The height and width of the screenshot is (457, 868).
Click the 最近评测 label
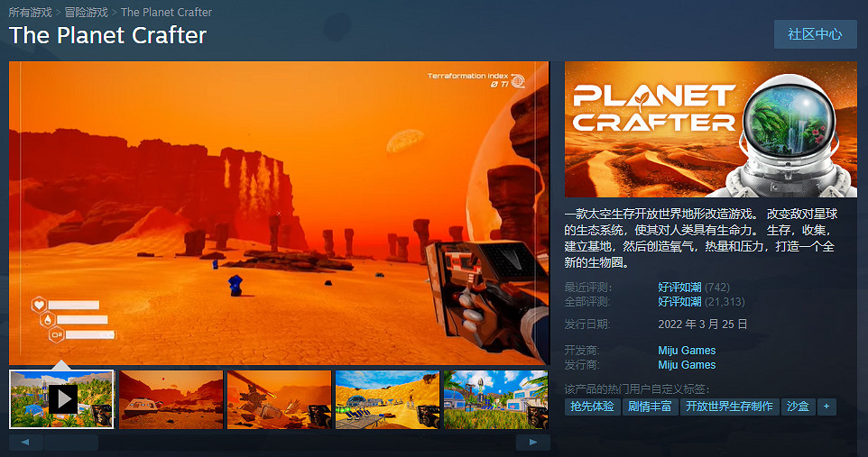(588, 288)
